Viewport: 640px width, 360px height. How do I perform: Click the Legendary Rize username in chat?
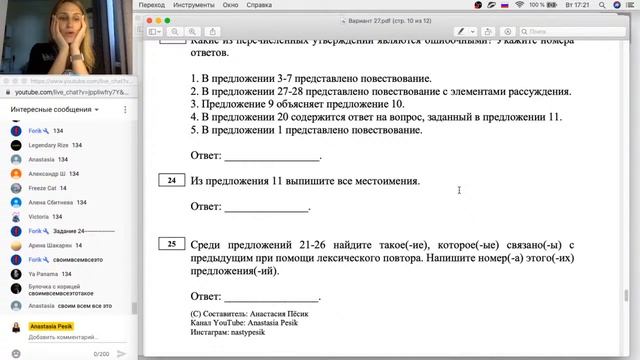tap(48, 145)
